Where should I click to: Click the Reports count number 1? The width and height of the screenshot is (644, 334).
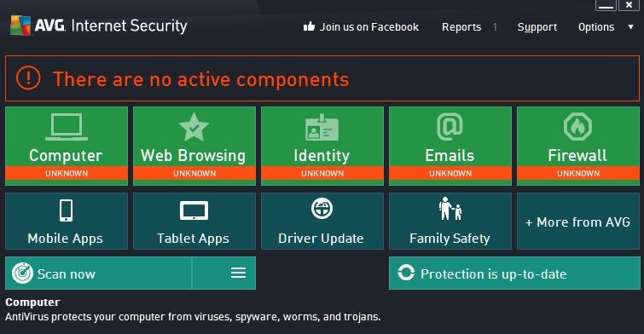click(495, 27)
